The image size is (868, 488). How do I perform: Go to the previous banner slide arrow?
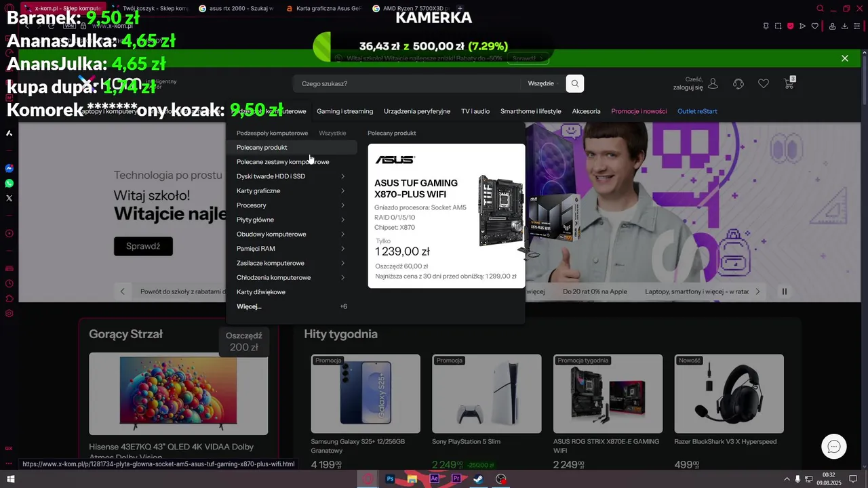pyautogui.click(x=122, y=291)
